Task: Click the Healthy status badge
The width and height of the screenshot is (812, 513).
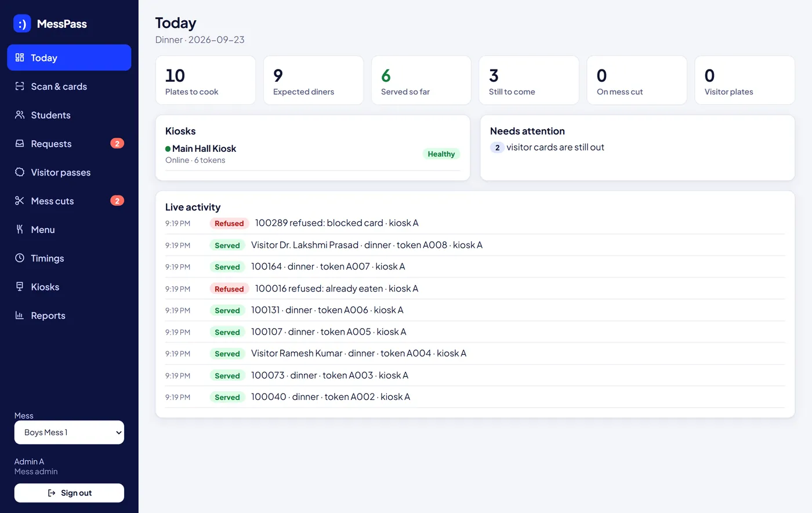Action: [x=441, y=154]
